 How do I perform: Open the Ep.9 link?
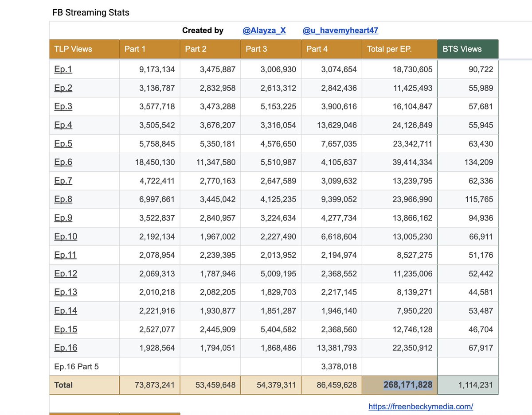click(63, 218)
